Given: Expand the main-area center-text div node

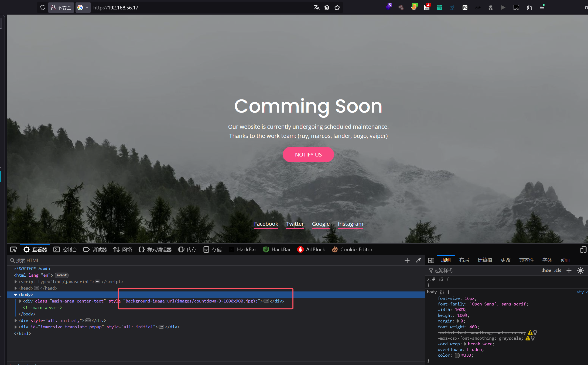Looking at the screenshot, I should click(20, 301).
